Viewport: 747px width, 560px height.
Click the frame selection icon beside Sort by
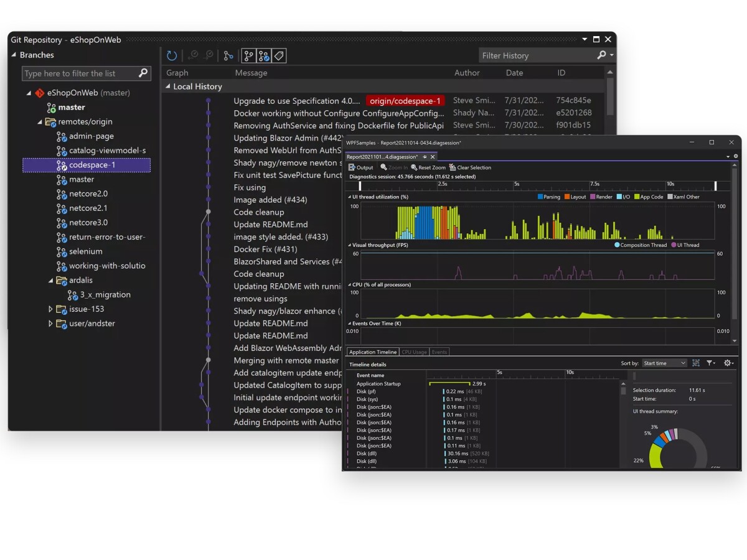click(x=696, y=363)
